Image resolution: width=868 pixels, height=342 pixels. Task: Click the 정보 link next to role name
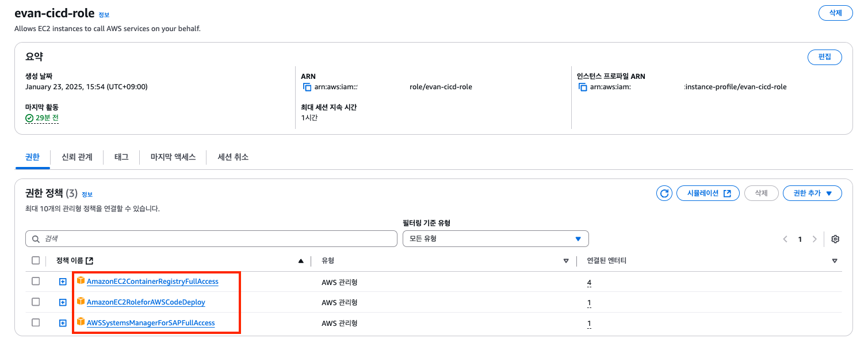point(104,15)
